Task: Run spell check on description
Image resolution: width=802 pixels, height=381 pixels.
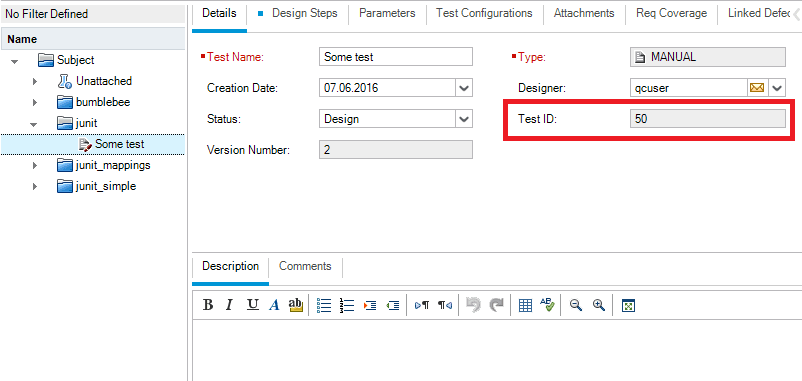Action: [547, 305]
